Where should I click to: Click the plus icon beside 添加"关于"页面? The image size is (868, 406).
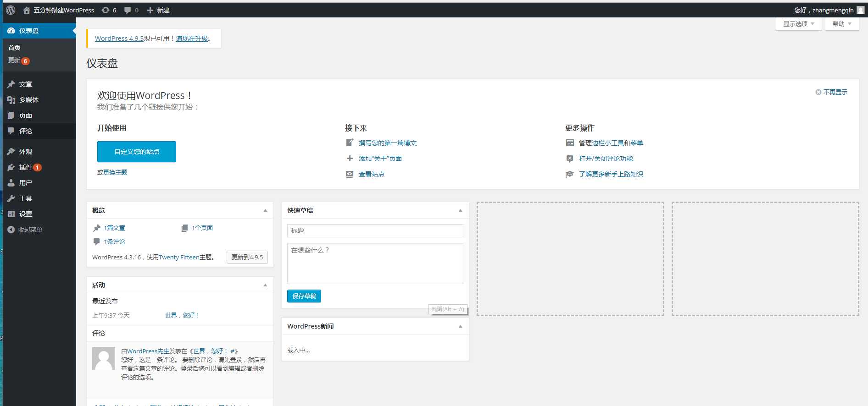(350, 159)
